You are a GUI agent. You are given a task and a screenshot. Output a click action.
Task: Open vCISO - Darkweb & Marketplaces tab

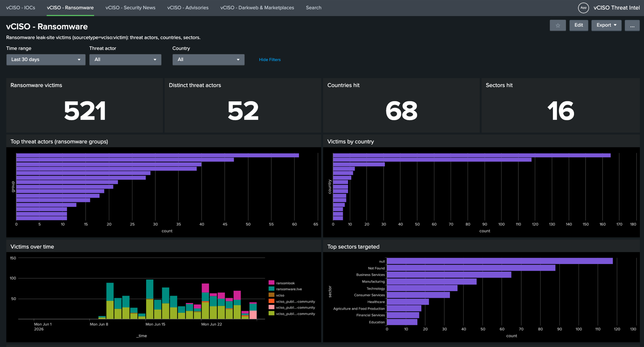257,8
